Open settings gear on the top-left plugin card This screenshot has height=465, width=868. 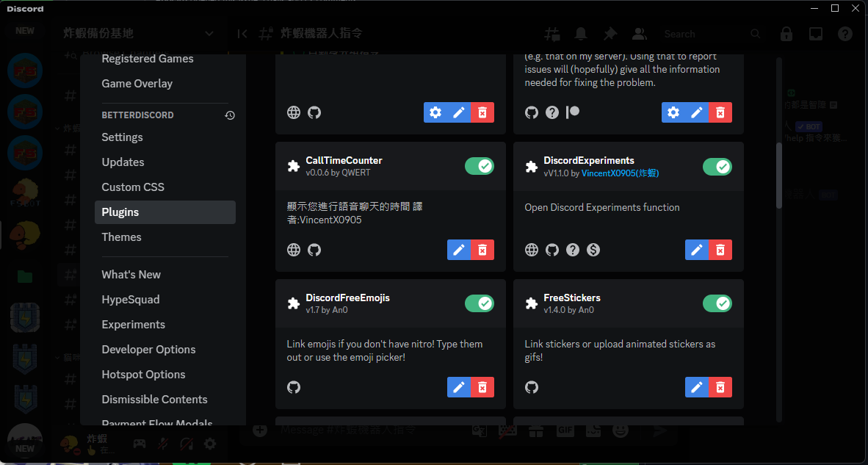(x=436, y=112)
